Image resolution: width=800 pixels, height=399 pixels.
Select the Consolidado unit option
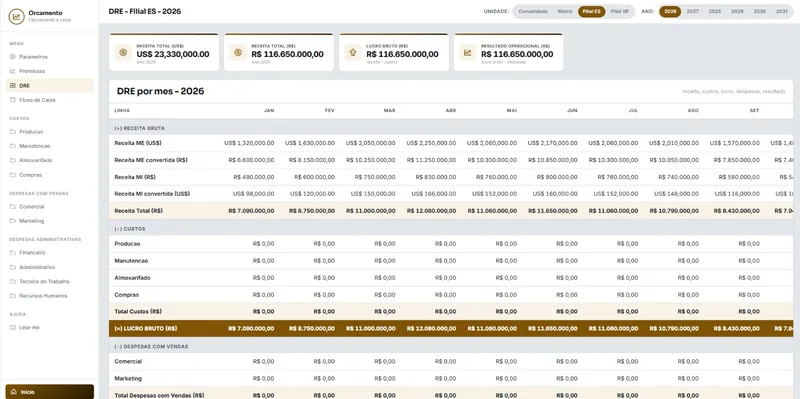pyautogui.click(x=533, y=11)
